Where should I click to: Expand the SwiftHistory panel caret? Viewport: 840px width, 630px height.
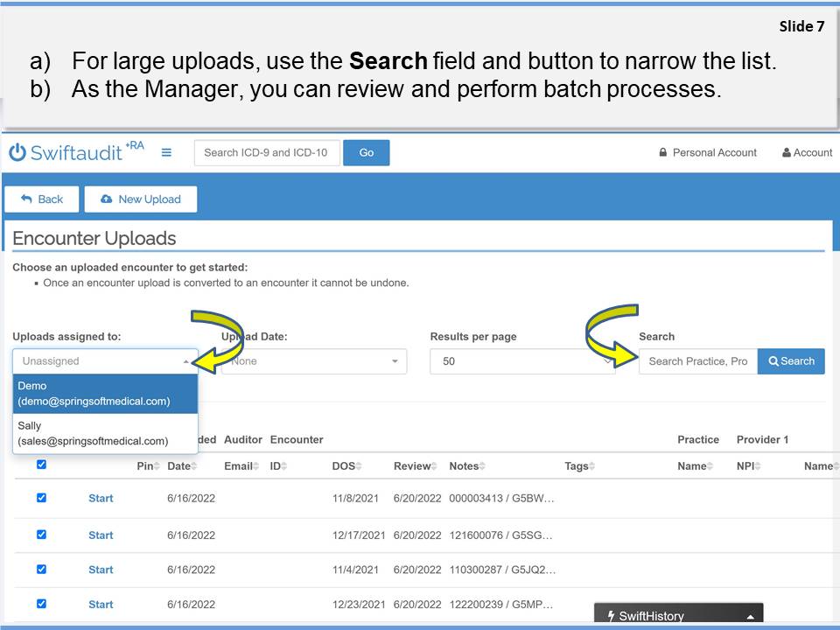(750, 616)
